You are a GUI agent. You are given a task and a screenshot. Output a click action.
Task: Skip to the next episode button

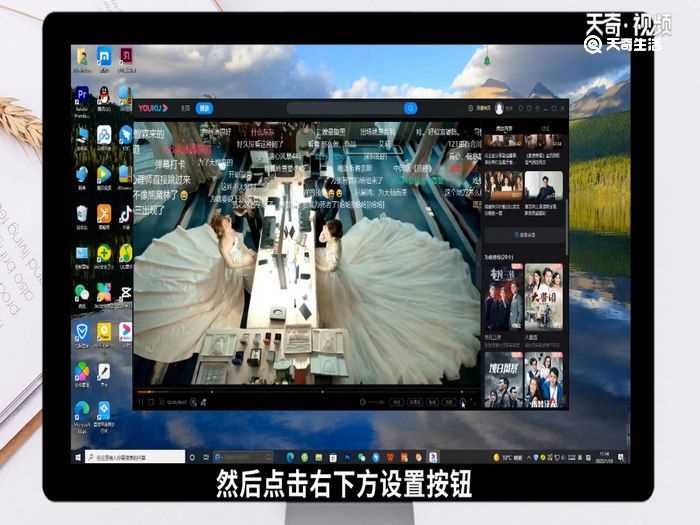tap(151, 401)
